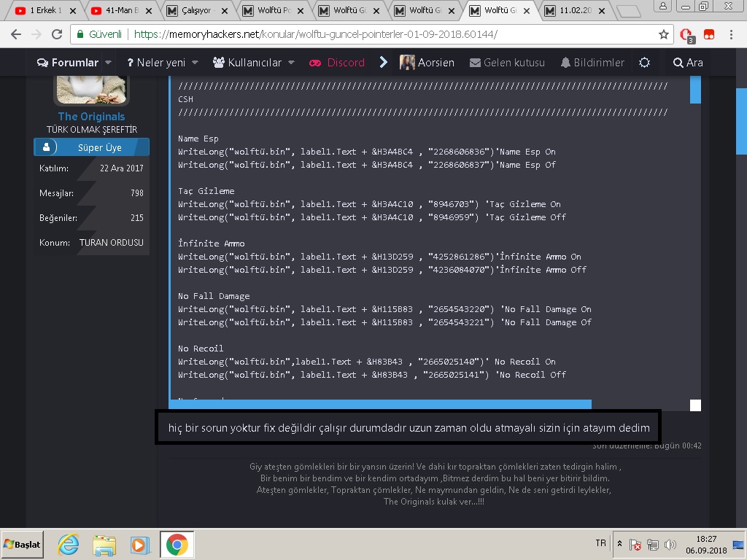Open Neler yeni menu
This screenshot has width=747, height=560.
pos(156,63)
